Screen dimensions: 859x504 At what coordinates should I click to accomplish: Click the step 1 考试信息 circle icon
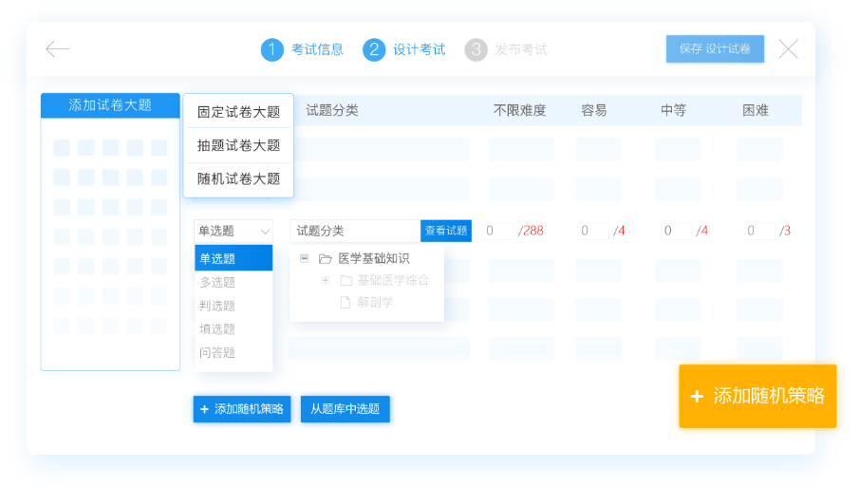pos(272,49)
